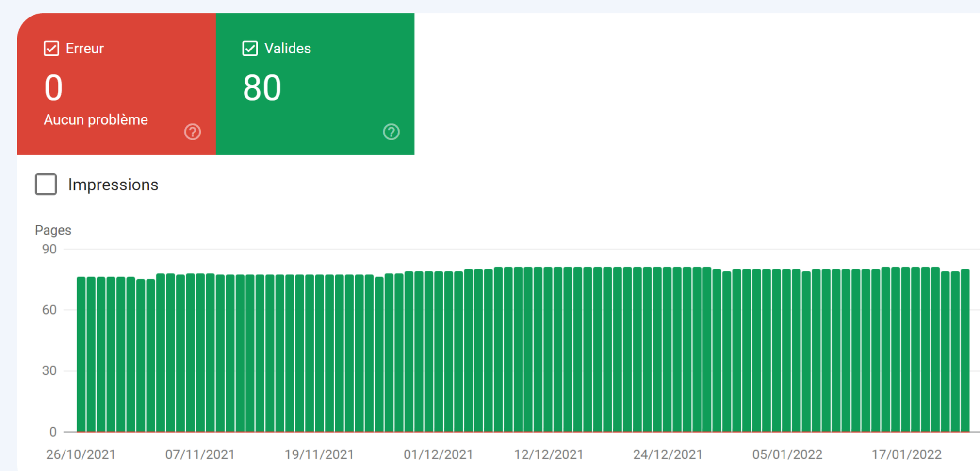The height and width of the screenshot is (471, 980).
Task: Click the date label 12/12/2021
Action: pyautogui.click(x=549, y=454)
